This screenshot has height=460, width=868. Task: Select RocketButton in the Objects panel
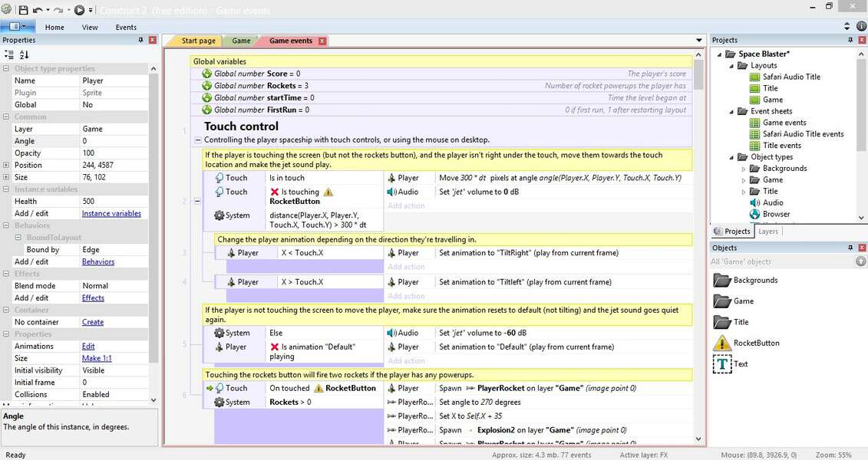coord(756,343)
